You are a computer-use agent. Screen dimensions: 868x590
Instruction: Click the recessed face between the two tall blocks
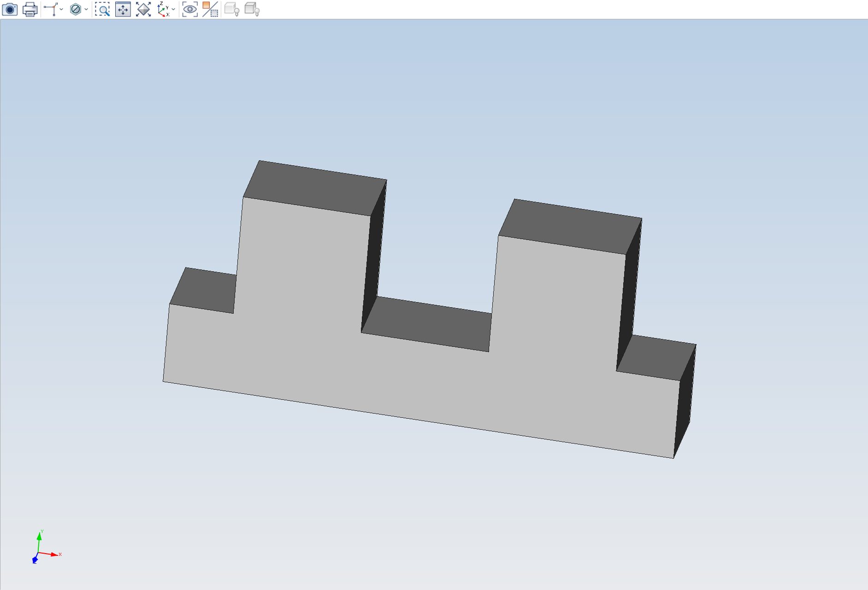coord(426,324)
